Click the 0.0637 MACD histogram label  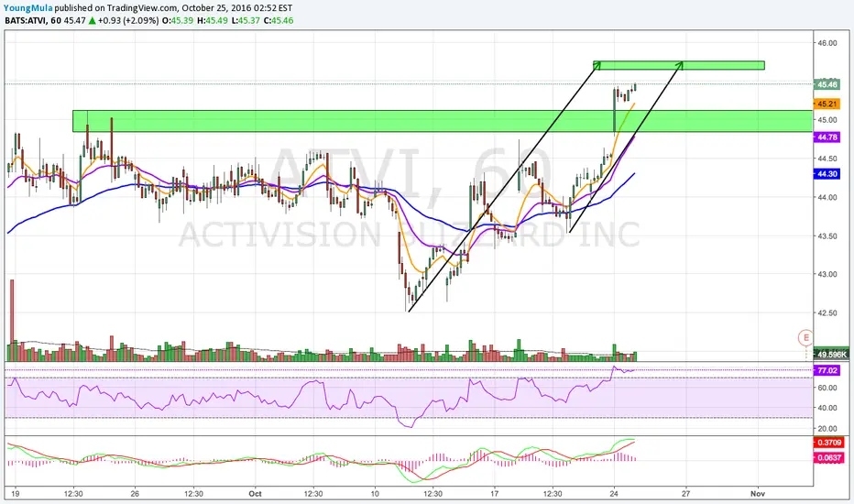coord(829,457)
